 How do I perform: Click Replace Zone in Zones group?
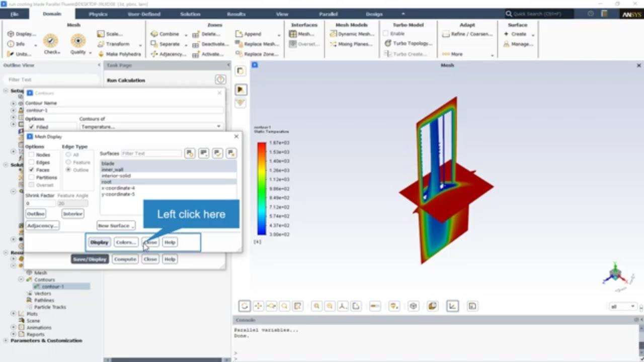(x=257, y=54)
